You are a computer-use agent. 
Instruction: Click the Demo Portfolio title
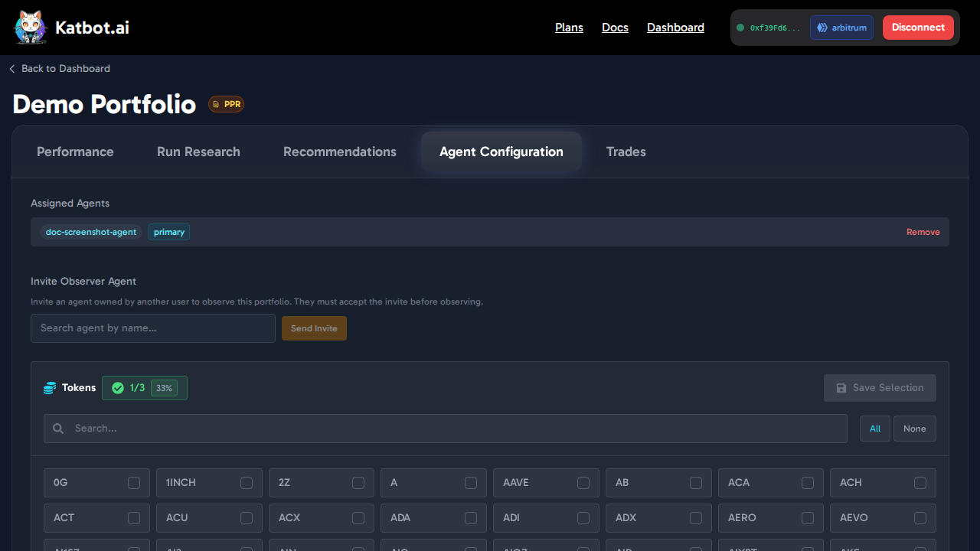pyautogui.click(x=104, y=104)
